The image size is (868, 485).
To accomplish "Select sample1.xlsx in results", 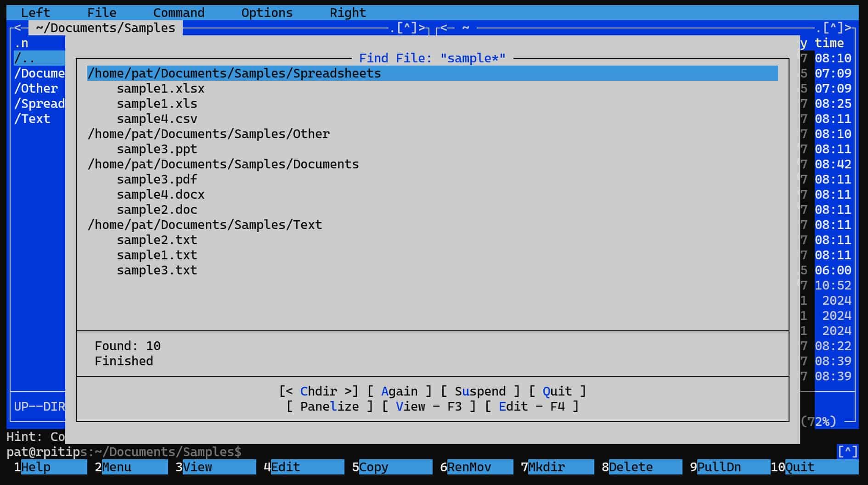I will click(x=160, y=89).
